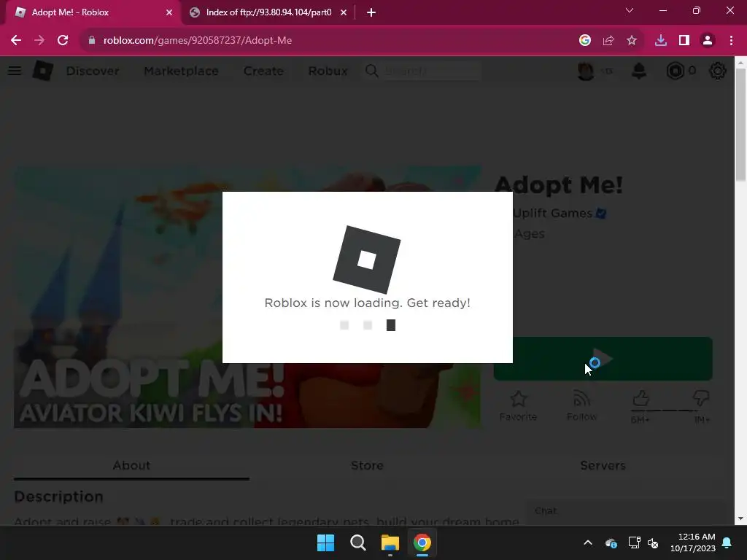Click the volume muted tray icon
The height and width of the screenshot is (560, 747).
pyautogui.click(x=653, y=542)
